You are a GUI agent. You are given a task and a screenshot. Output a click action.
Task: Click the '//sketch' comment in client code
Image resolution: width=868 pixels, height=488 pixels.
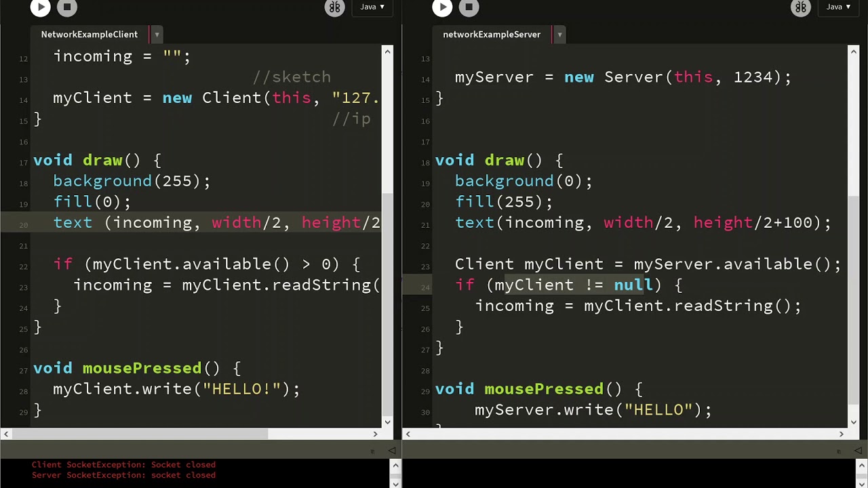click(292, 77)
